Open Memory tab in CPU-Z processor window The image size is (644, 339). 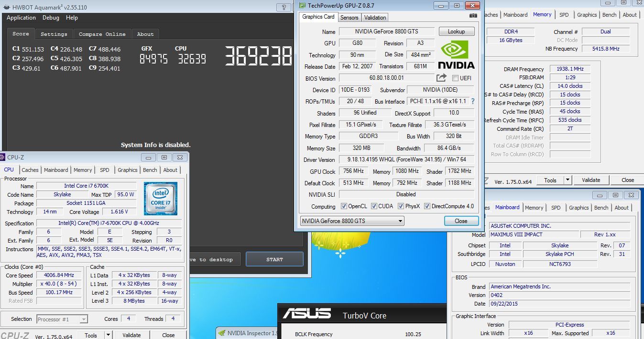pos(83,170)
